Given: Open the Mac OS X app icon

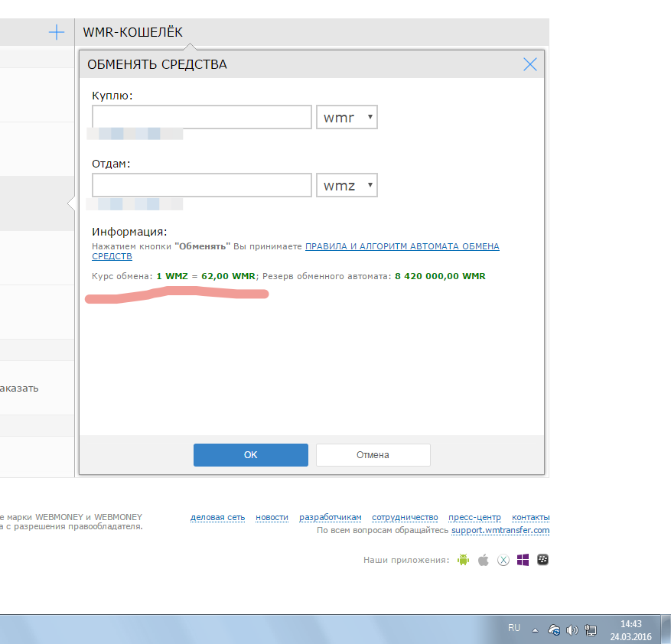Looking at the screenshot, I should pos(503,560).
